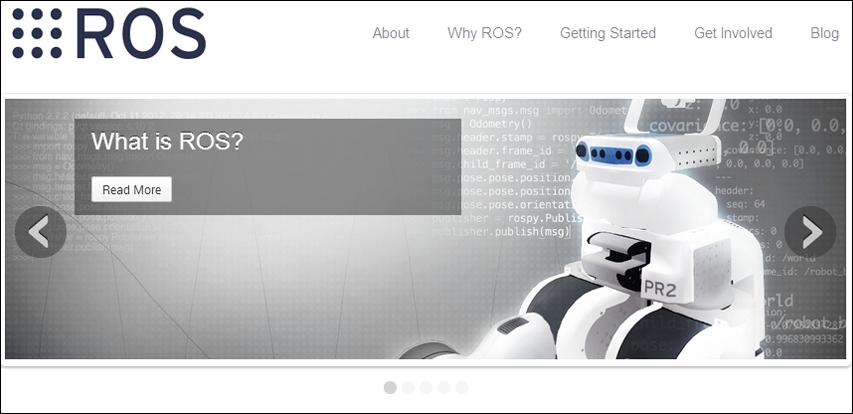
Task: Select the second carousel indicator dot
Action: point(408,387)
